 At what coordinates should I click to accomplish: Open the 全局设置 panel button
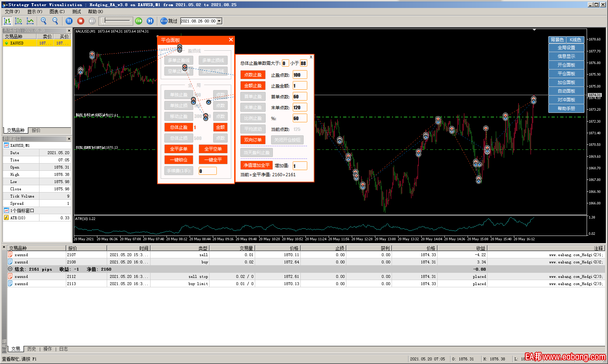566,48
